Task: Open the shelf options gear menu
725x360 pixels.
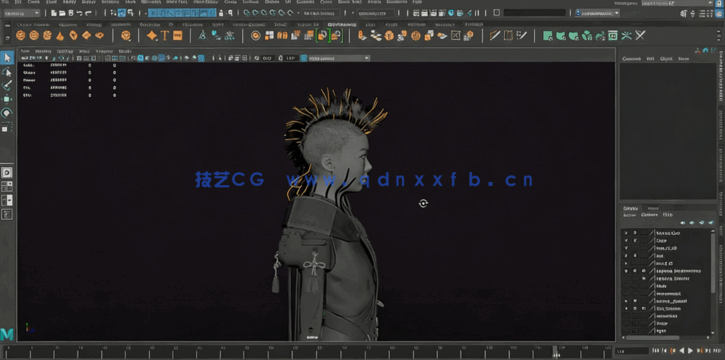Action: click(x=7, y=39)
